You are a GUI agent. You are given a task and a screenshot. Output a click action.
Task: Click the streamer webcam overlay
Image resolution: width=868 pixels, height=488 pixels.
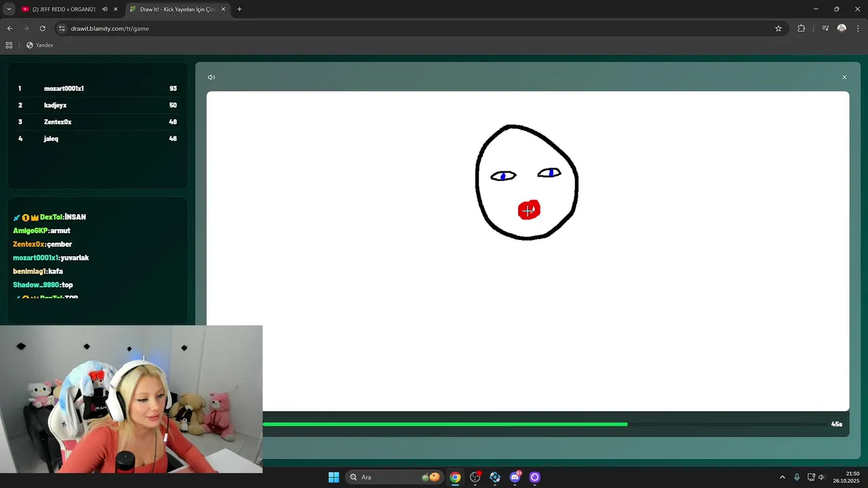[131, 399]
